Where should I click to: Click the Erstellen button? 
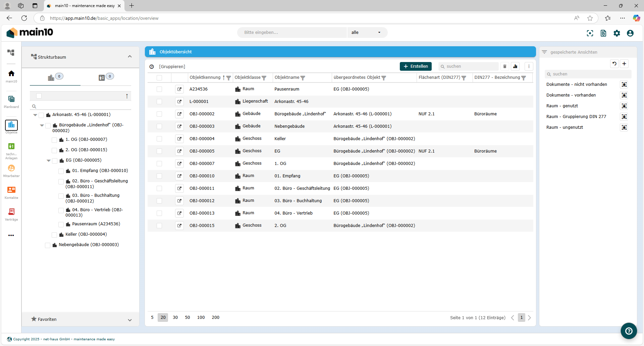[x=416, y=66]
